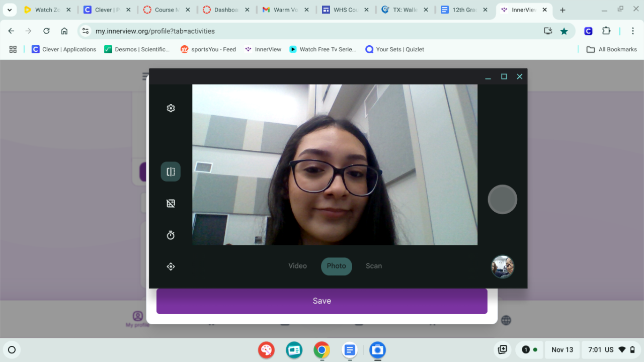The image size is (644, 362).
Task: Go back to the previous page
Action: click(x=12, y=31)
